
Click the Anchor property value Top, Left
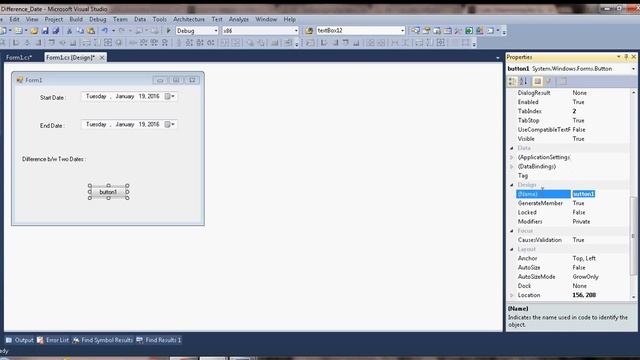click(584, 258)
